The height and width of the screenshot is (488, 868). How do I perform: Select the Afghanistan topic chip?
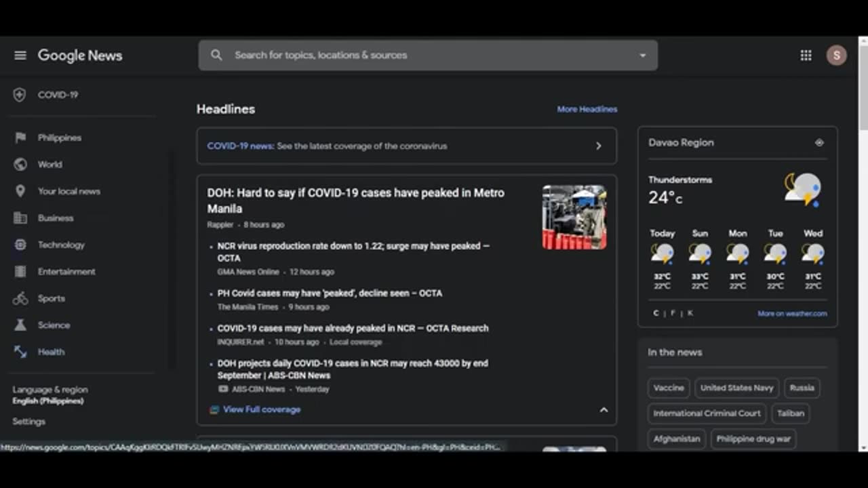(676, 439)
